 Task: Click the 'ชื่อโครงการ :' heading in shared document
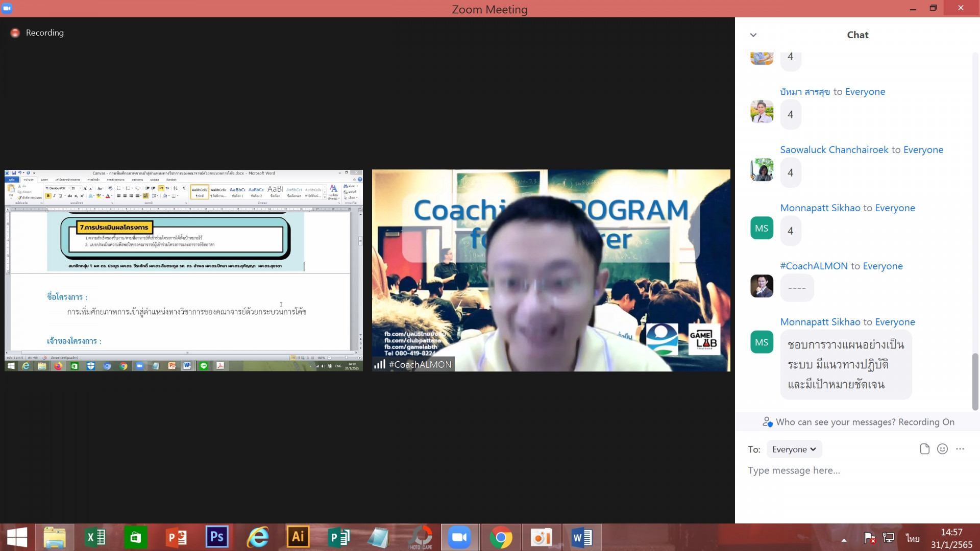point(67,297)
